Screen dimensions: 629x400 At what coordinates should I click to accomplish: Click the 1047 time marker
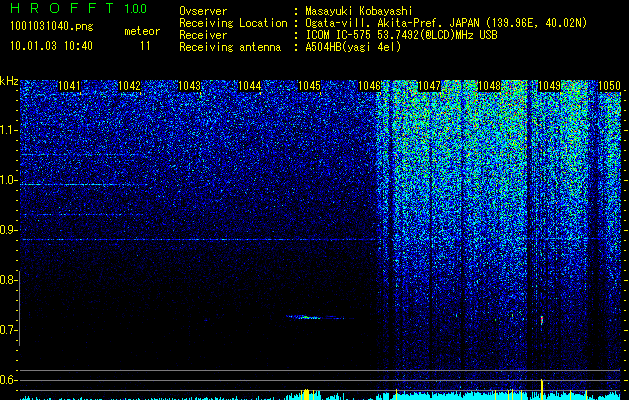[430, 86]
